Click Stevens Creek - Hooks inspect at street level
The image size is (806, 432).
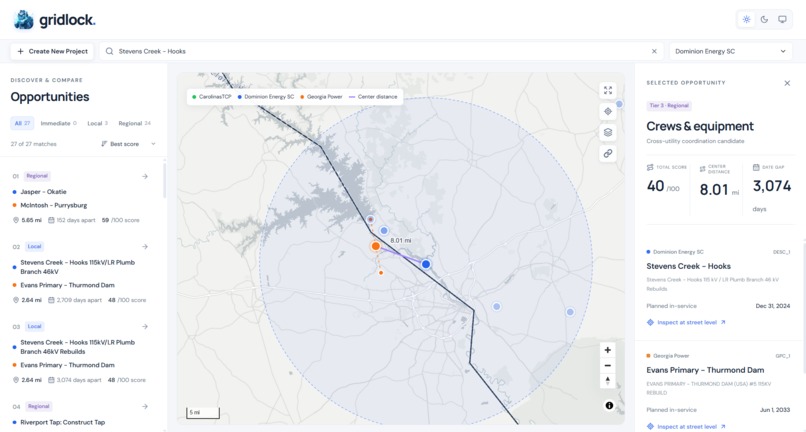(x=686, y=322)
